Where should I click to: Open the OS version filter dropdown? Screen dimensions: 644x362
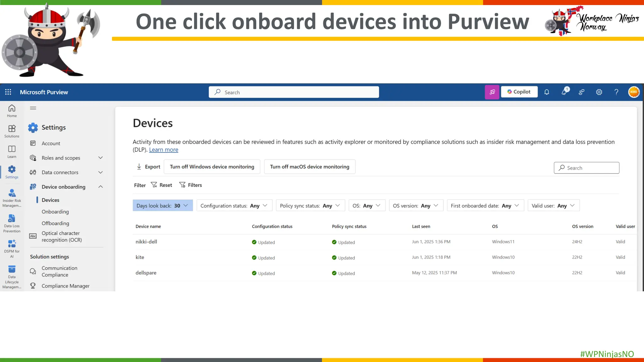tap(416, 206)
